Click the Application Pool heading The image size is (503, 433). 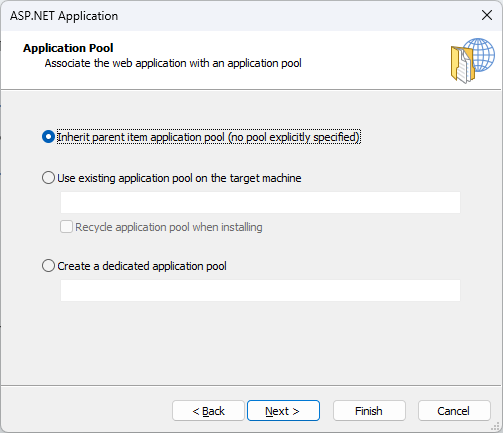point(68,48)
